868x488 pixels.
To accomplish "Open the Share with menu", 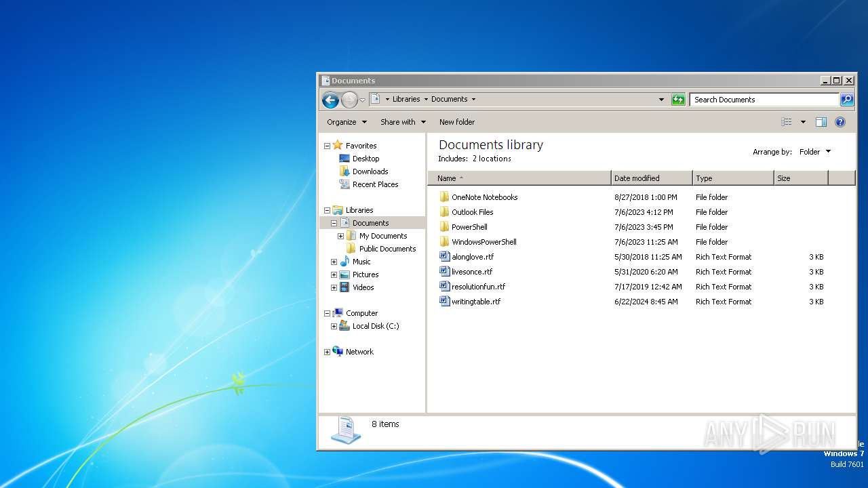I will pyautogui.click(x=403, y=122).
